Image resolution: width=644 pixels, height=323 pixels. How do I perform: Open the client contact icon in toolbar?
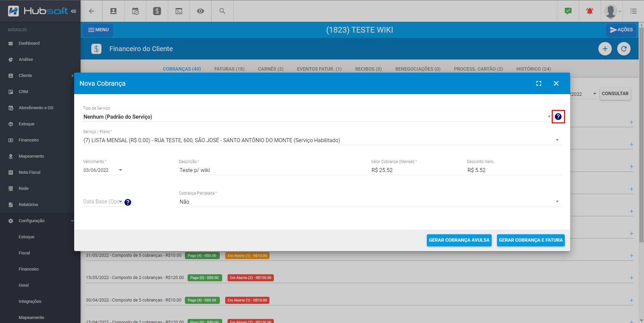(113, 11)
